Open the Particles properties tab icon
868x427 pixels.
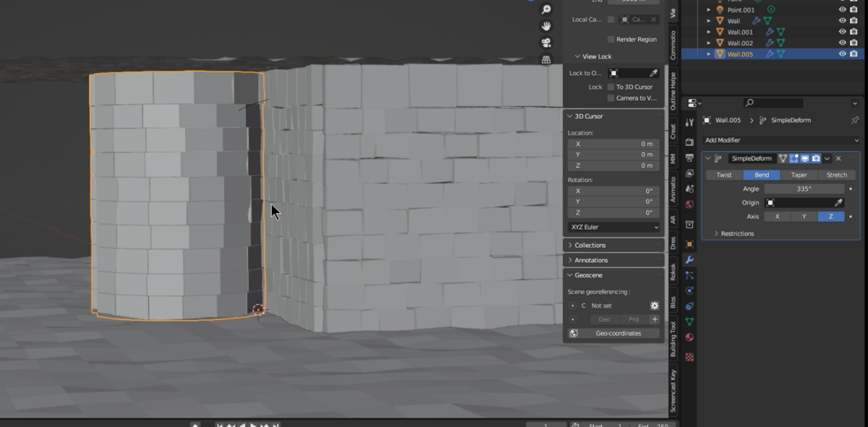[689, 275]
